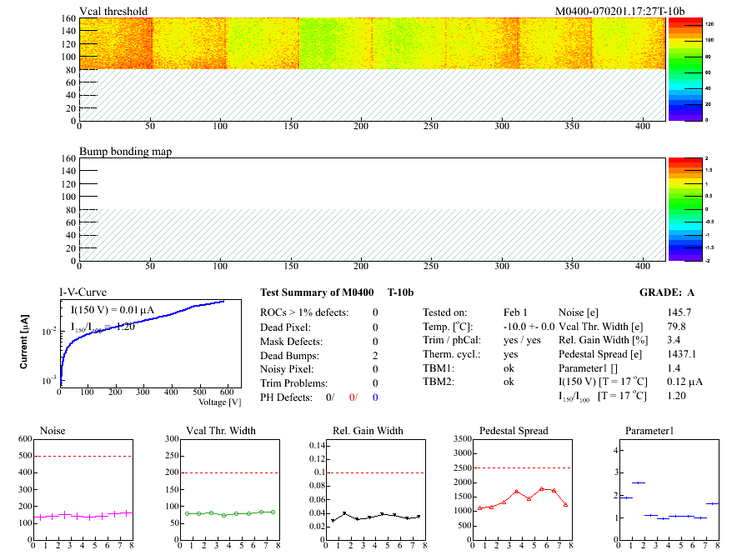The height and width of the screenshot is (560, 747).
Task: Click the 'Vcal Thr. Width' small plot title
Action: (221, 431)
